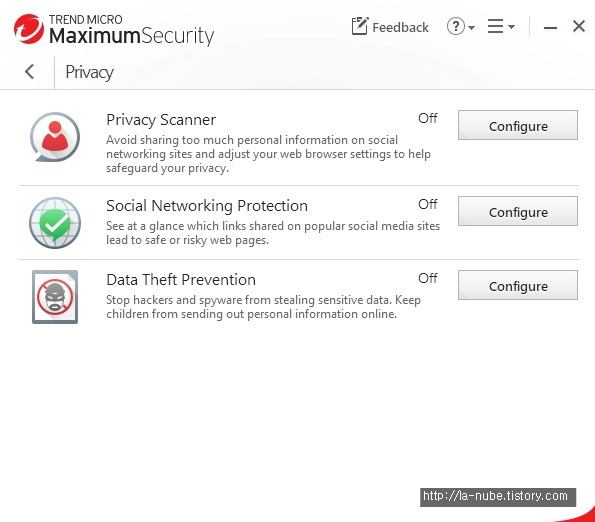Click the Privacy Scanner person icon
The width and height of the screenshot is (595, 522).
[x=55, y=137]
